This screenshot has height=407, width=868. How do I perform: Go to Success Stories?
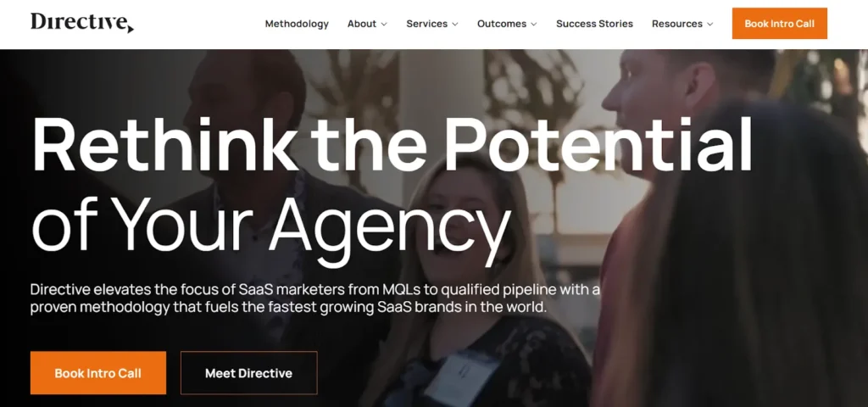(594, 24)
